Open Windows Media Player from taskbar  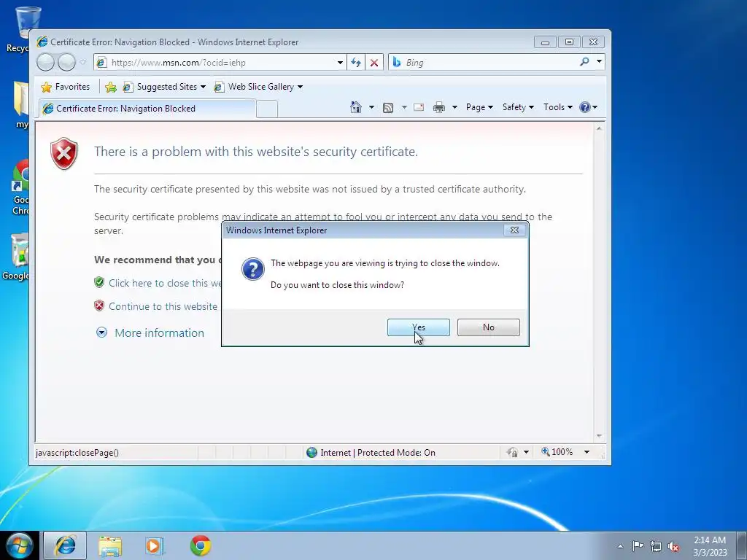[x=155, y=545]
